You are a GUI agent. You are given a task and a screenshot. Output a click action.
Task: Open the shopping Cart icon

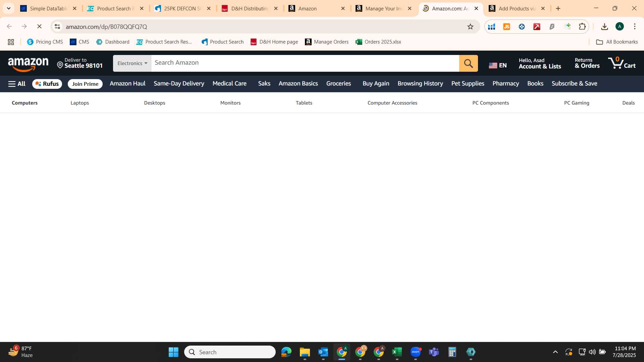(x=622, y=63)
